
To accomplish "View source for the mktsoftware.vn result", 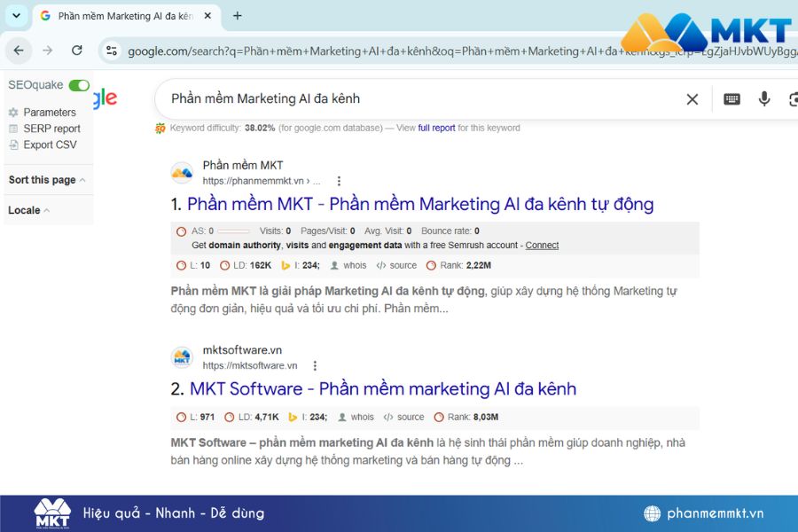I will point(411,417).
